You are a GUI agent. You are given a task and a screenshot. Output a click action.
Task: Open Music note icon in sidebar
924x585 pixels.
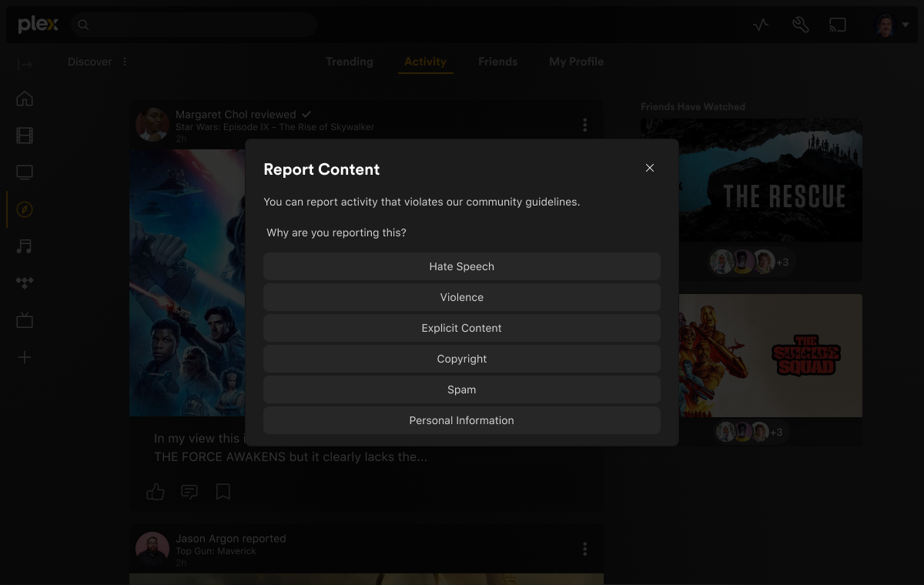(x=25, y=246)
